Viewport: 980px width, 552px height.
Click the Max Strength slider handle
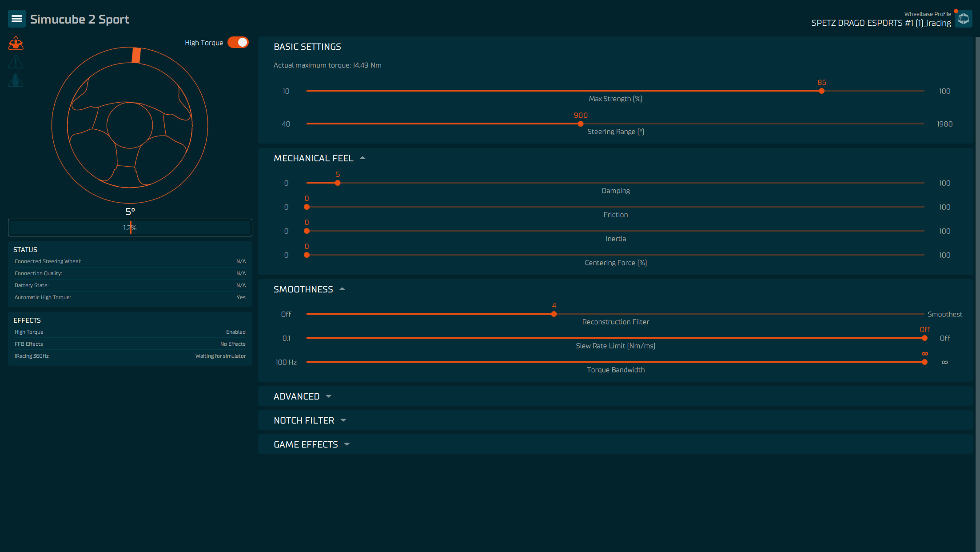pyautogui.click(x=822, y=91)
